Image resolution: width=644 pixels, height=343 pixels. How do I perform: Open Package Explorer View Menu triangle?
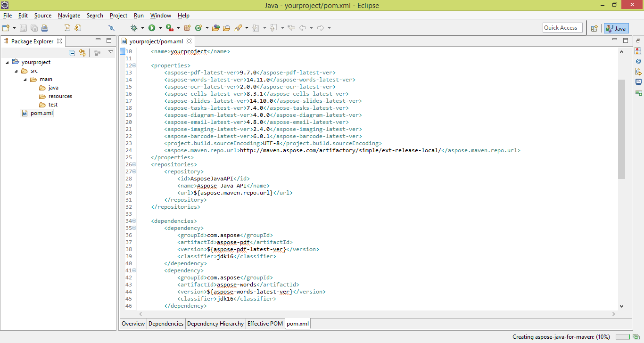(110, 52)
